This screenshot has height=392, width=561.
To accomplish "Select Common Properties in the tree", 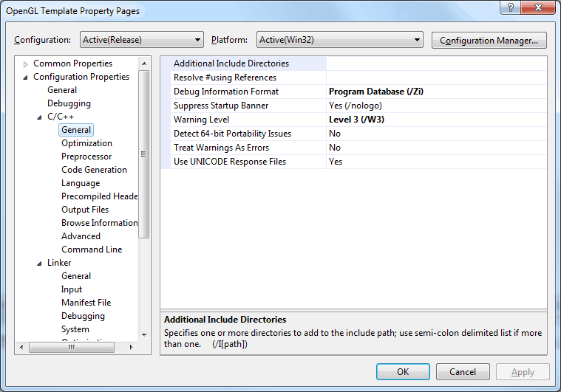I will (72, 63).
